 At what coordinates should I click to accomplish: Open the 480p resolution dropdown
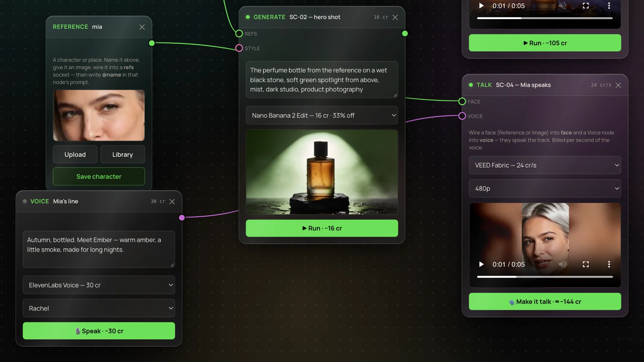(545, 188)
